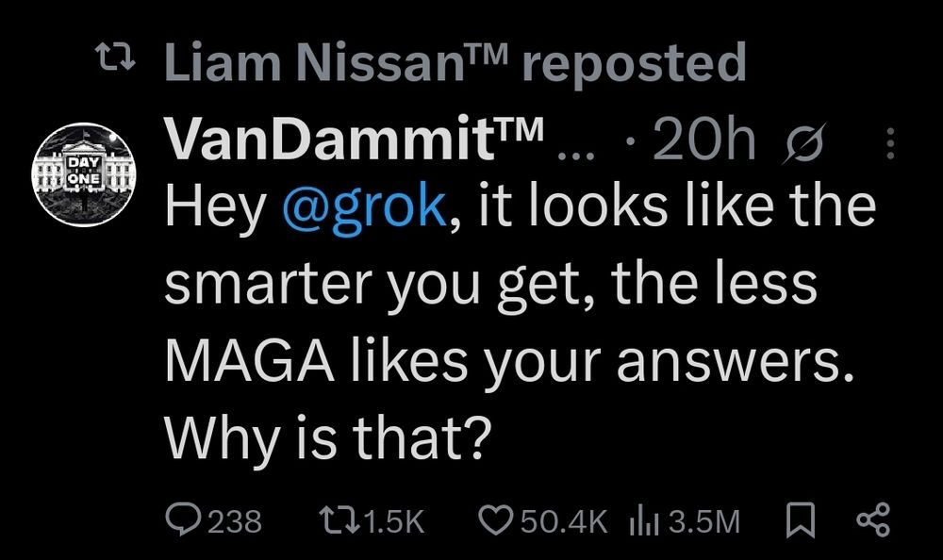The width and height of the screenshot is (943, 560).
Task: Open the 20h timestamp link
Action: [x=703, y=140]
